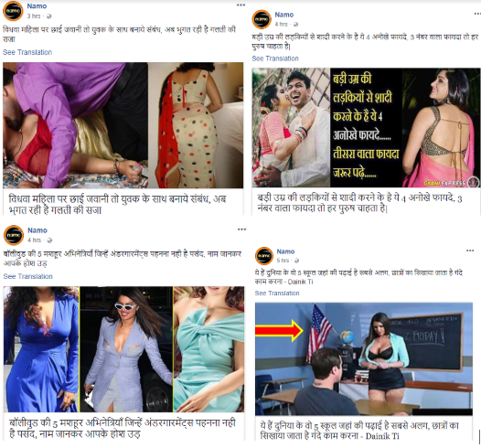Open three-dot options on the 5 hrs post
481x448 pixels.
click(x=470, y=251)
